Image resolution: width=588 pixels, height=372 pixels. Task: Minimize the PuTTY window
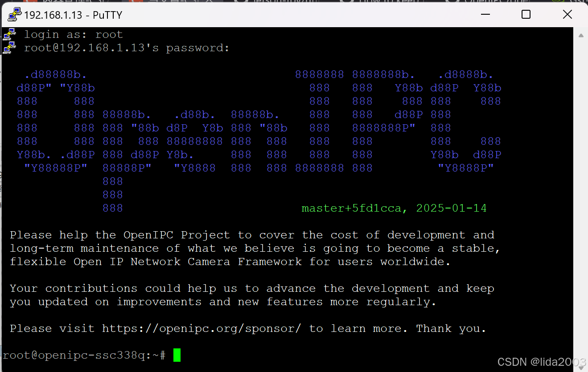point(485,15)
